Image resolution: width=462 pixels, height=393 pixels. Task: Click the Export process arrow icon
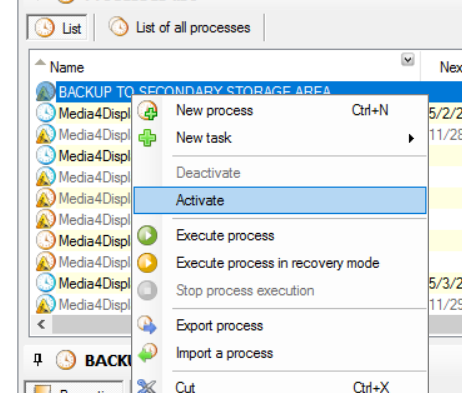[x=147, y=325]
